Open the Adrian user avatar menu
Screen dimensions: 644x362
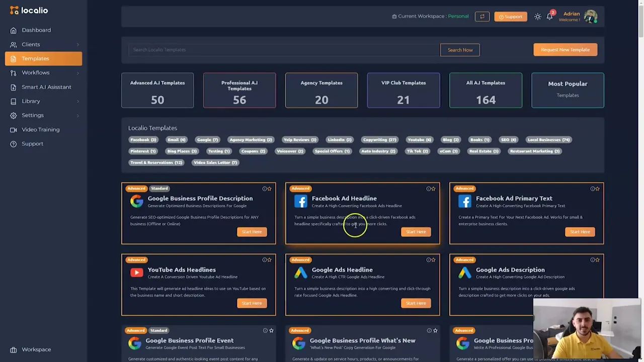591,17
